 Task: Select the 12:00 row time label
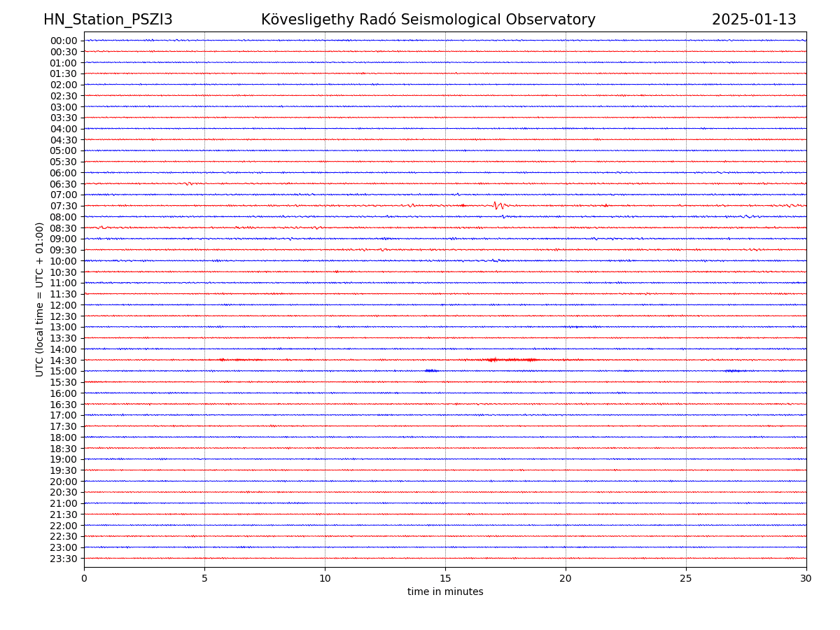(x=64, y=305)
